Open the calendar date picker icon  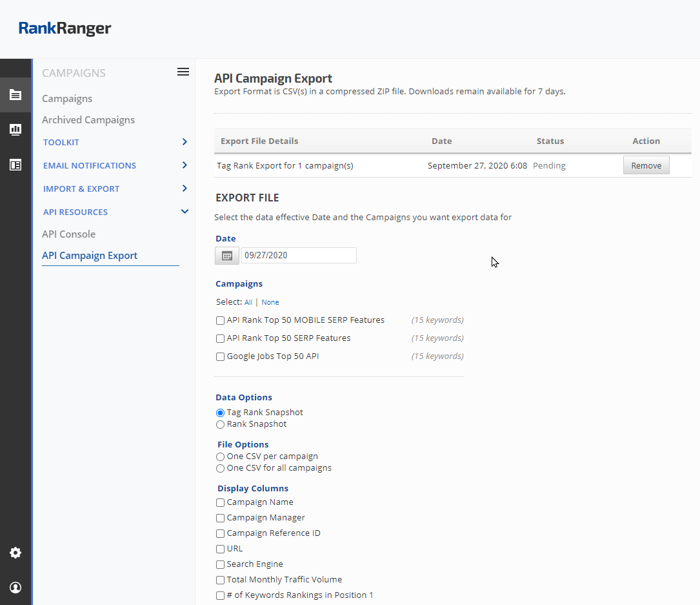click(226, 256)
